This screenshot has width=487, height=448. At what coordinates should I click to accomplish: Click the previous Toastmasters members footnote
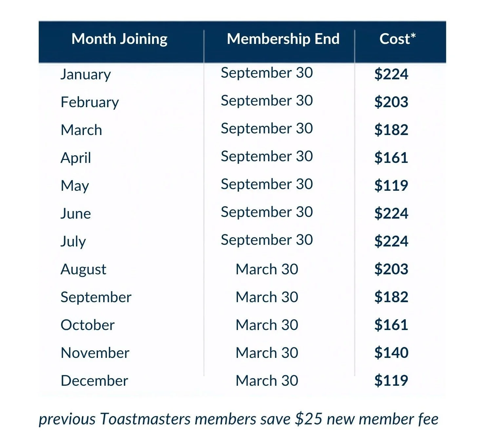239,419
